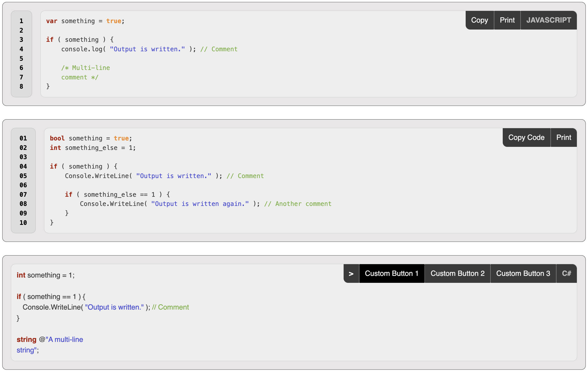Open JAVASCRIPT syntax dropdown
The image size is (588, 372).
click(x=549, y=20)
